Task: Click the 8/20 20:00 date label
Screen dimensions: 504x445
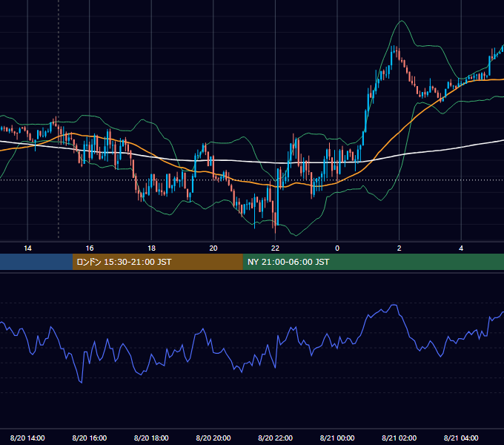Action: 213,438
